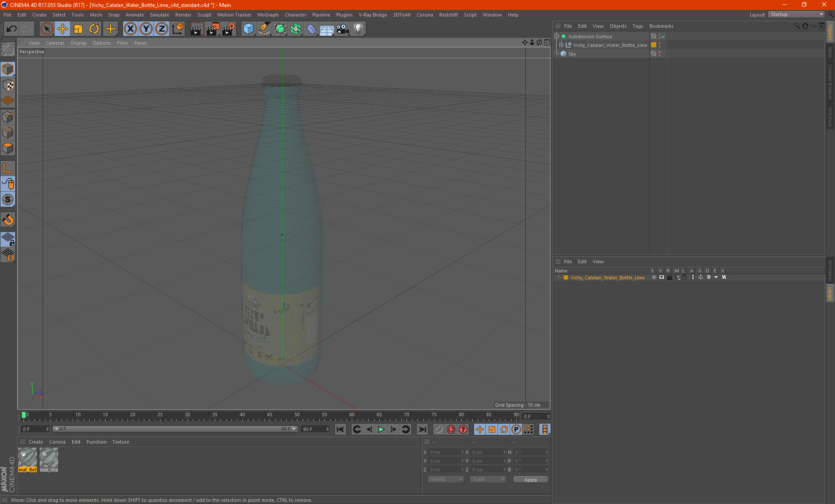Click the end frame 90 F field
835x504 pixels.
click(316, 429)
